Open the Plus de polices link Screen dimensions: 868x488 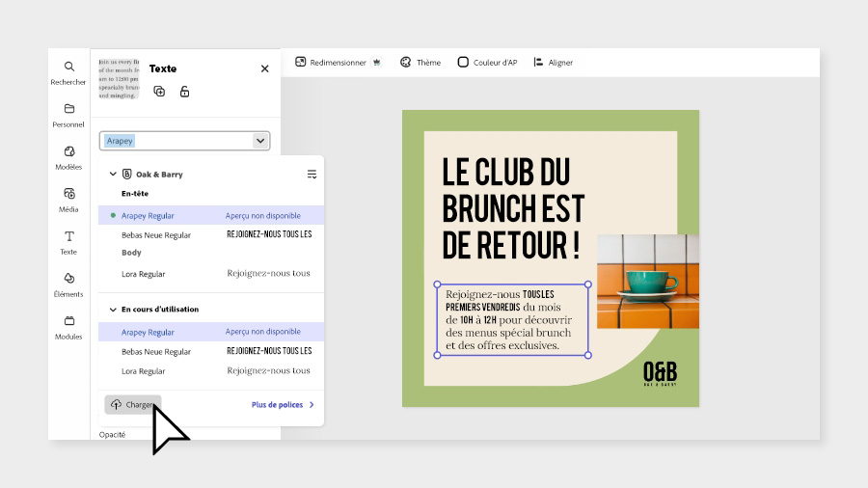283,405
